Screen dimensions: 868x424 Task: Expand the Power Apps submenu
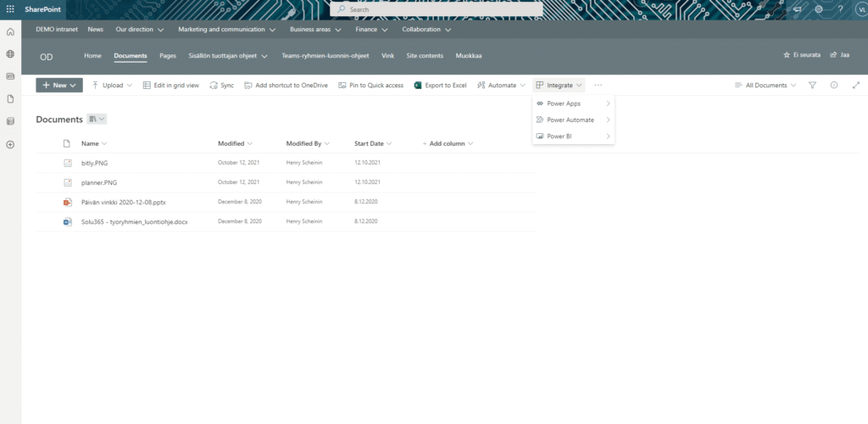pos(572,103)
